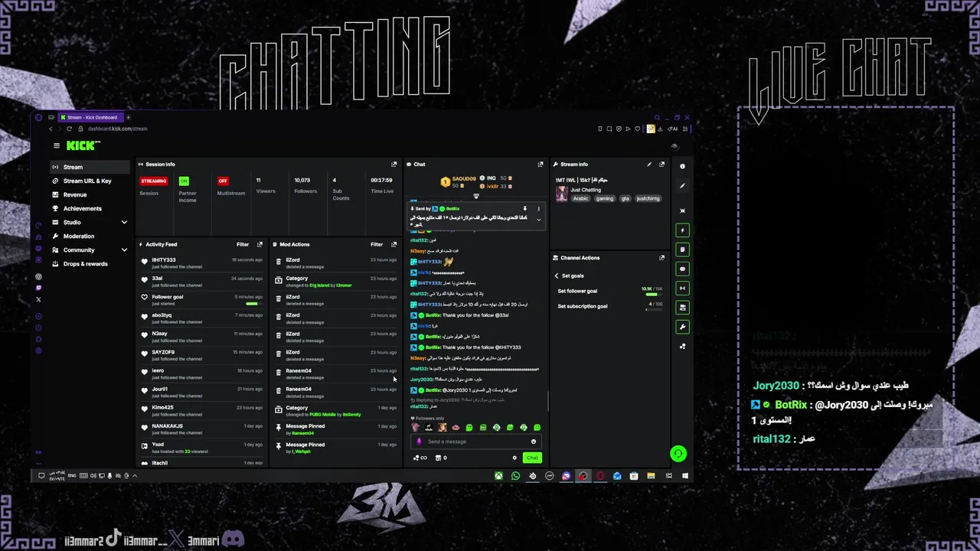Select Ysad hosted activity entry
Image resolution: width=980 pixels, height=551 pixels.
(202, 447)
